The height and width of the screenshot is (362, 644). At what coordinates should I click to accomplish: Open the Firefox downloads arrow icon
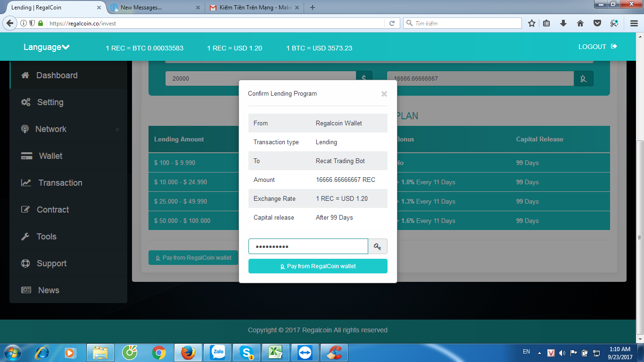[x=563, y=23]
